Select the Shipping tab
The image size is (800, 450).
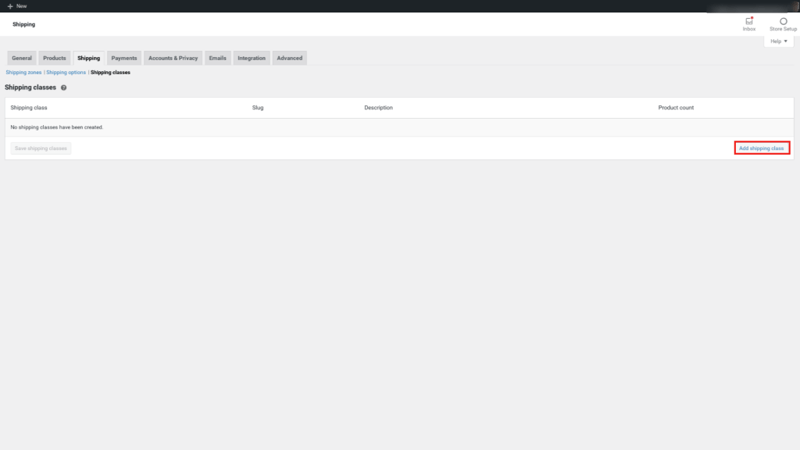click(89, 58)
